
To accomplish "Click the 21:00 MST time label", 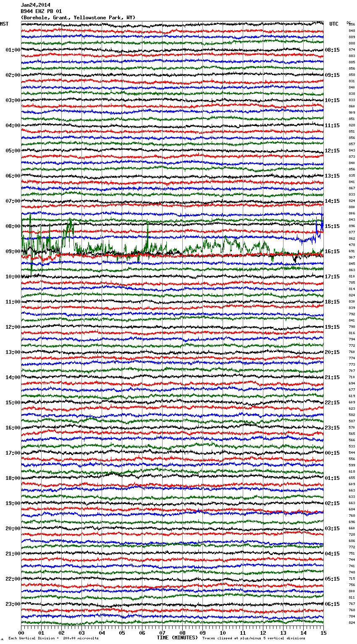I will 13,554.
